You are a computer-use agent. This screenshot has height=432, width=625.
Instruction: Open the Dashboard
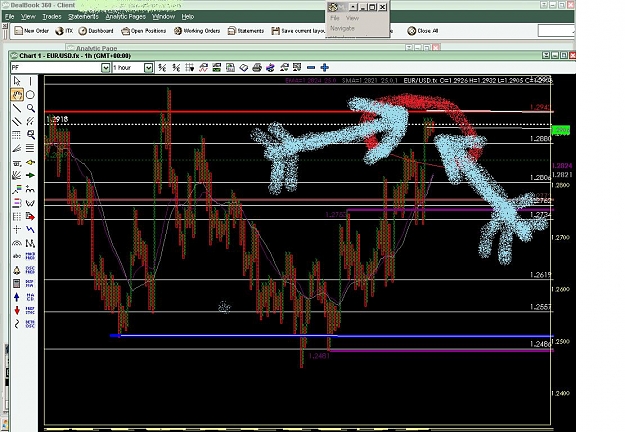(x=96, y=31)
